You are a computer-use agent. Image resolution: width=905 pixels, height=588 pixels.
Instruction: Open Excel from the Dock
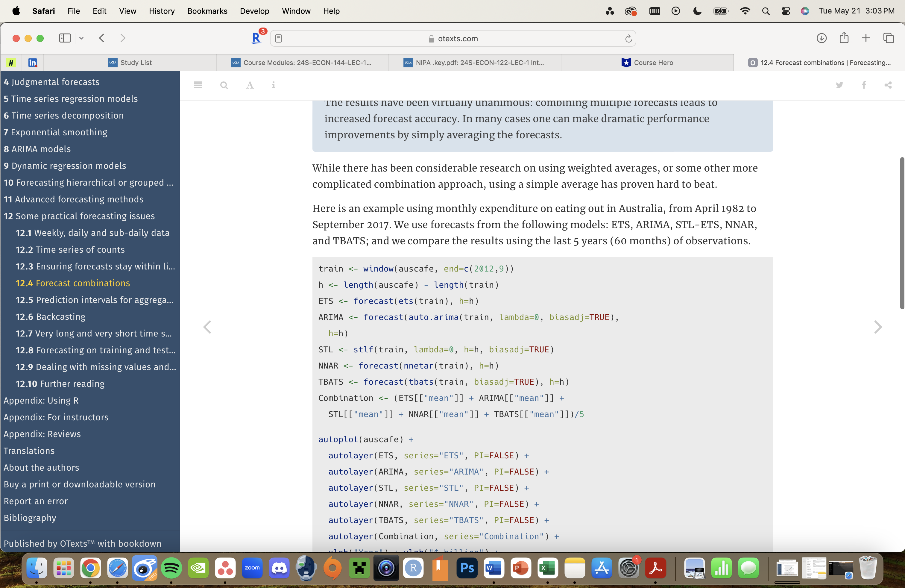[548, 569]
